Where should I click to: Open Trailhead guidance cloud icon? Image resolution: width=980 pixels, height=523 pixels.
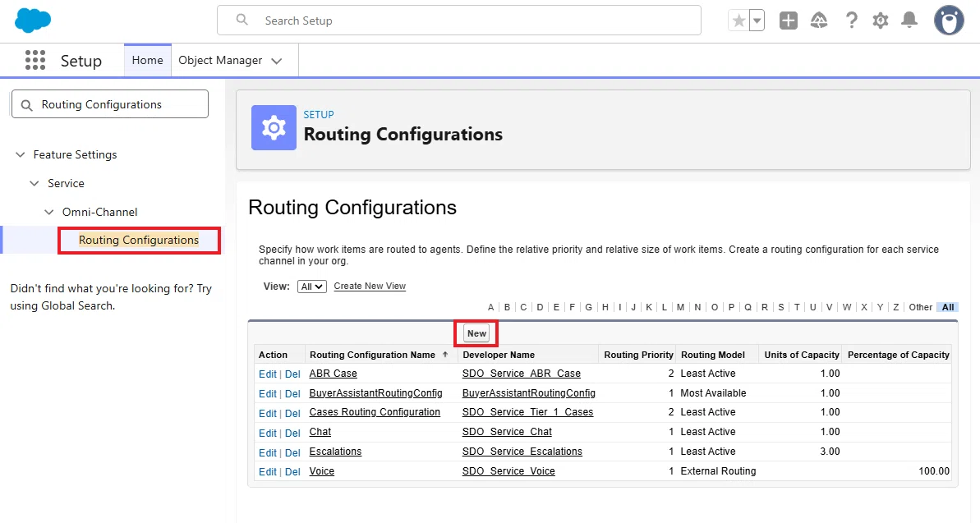[819, 21]
